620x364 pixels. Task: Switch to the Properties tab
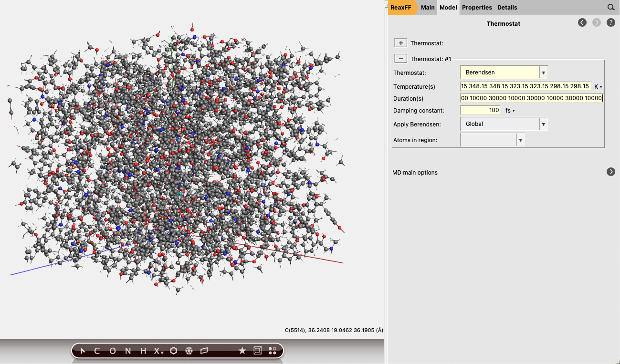[x=477, y=7]
